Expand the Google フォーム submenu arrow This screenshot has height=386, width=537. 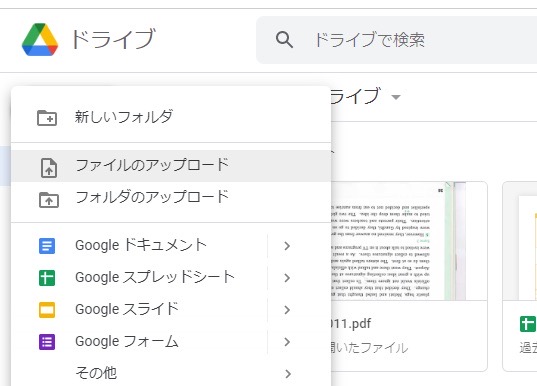click(x=287, y=342)
